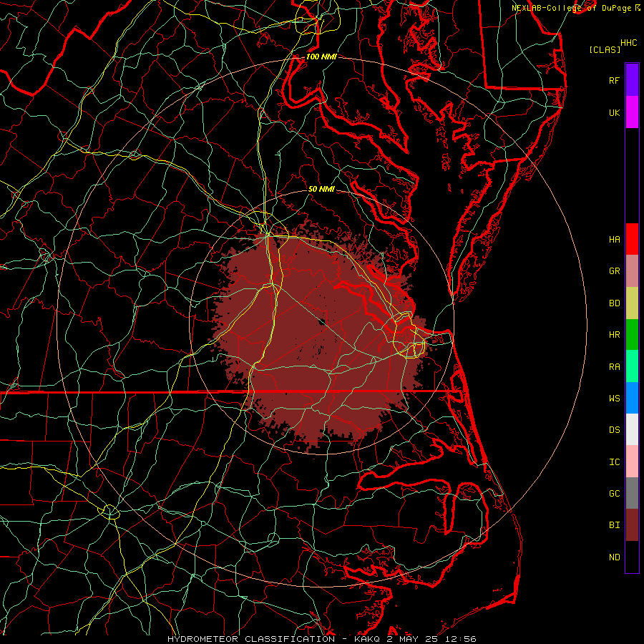This screenshot has height=644, width=644.
Task: Click the GR legend label
Action: pyautogui.click(x=614, y=271)
